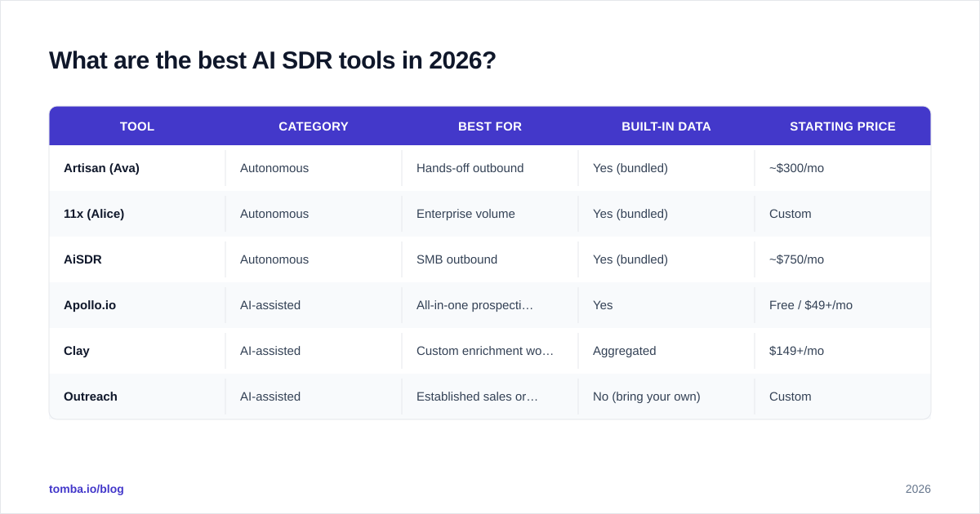Screen dimensions: 980x514
Task: Click the BUILT-IN DATA column header
Action: click(x=666, y=126)
